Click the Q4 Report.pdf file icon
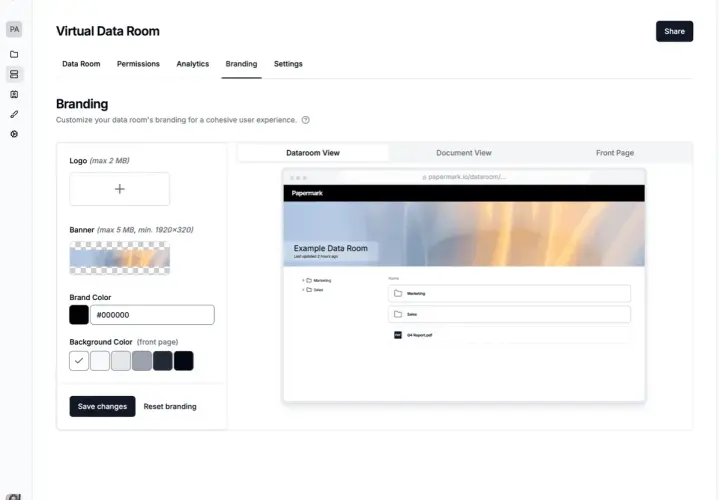The image size is (720, 500). 398,335
